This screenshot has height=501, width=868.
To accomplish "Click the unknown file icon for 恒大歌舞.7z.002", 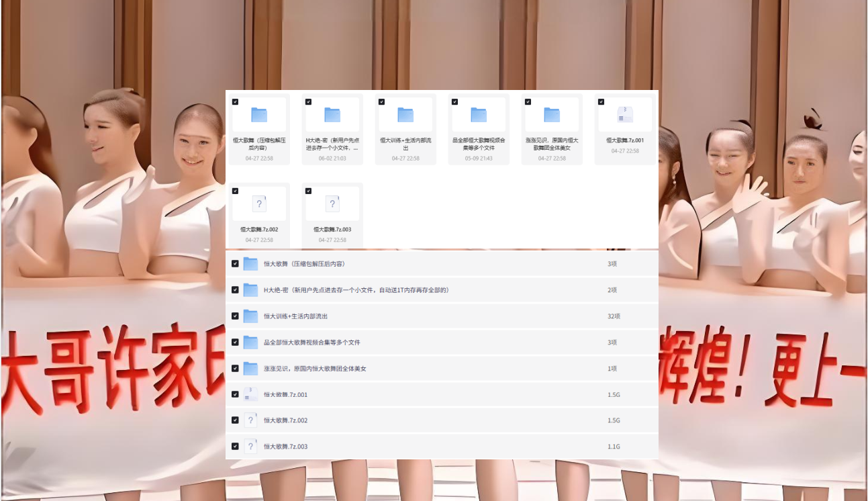I will tap(259, 203).
